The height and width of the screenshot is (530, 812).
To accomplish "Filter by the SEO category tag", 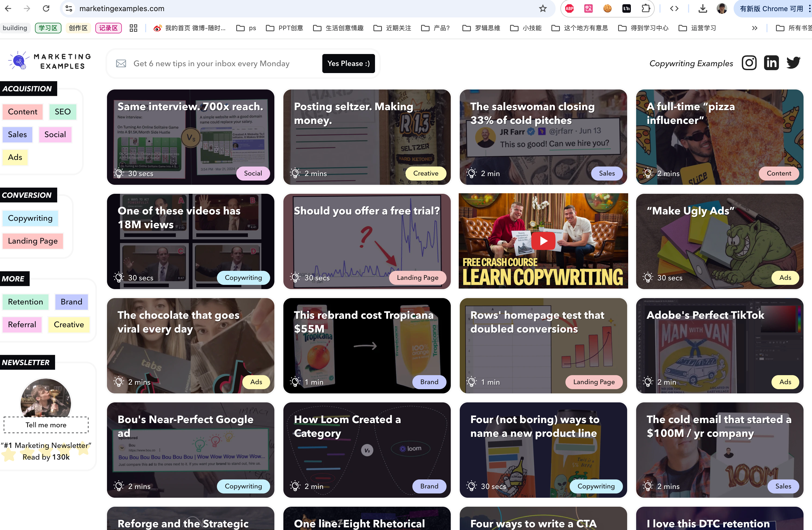I will click(63, 112).
